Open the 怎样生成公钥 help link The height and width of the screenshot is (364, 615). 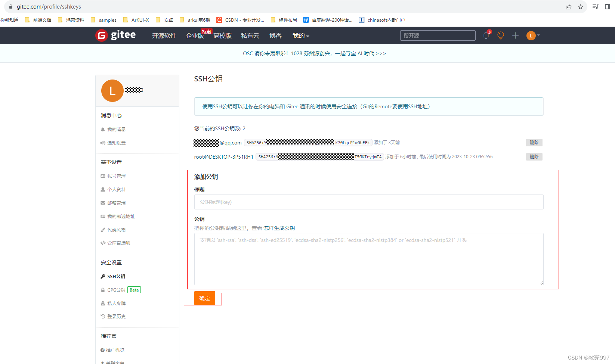click(x=279, y=228)
